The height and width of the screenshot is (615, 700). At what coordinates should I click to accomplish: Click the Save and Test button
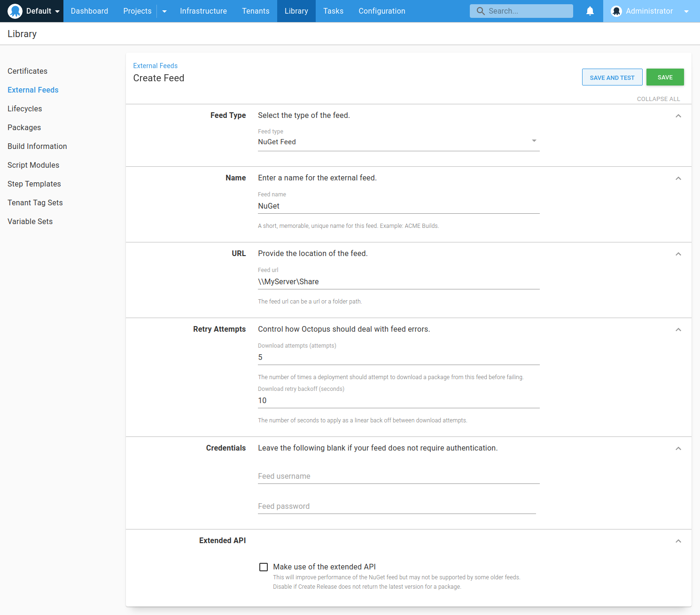(612, 78)
